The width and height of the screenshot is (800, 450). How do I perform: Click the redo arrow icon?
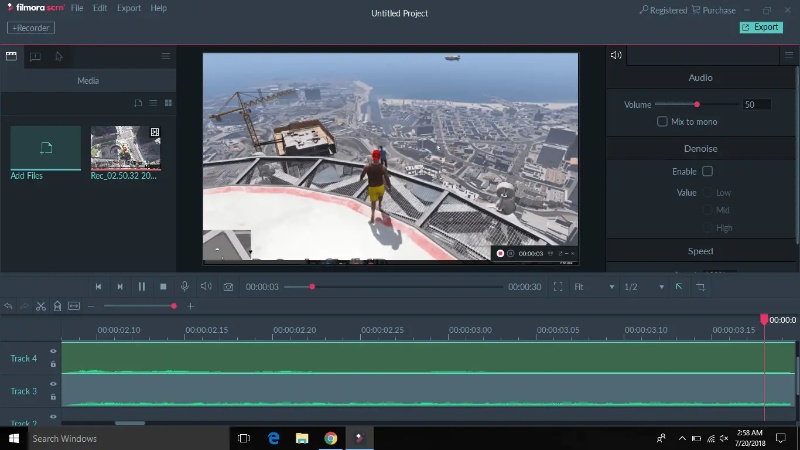24,306
